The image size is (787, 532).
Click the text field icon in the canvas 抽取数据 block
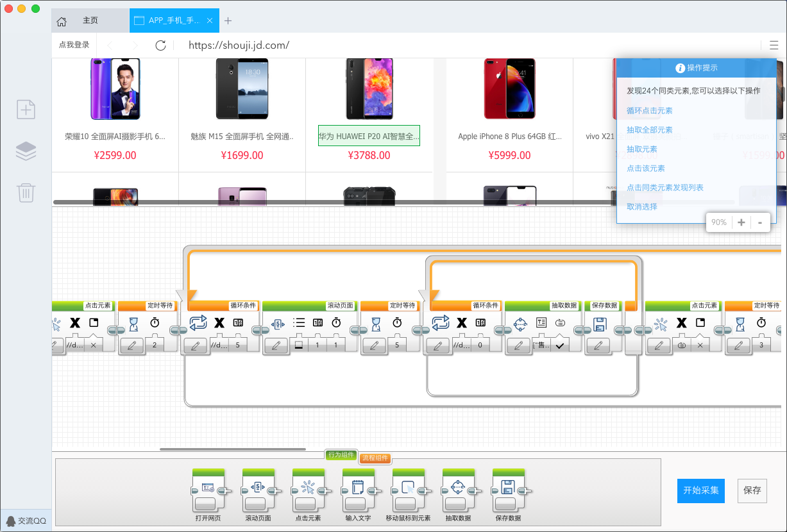[541, 323]
